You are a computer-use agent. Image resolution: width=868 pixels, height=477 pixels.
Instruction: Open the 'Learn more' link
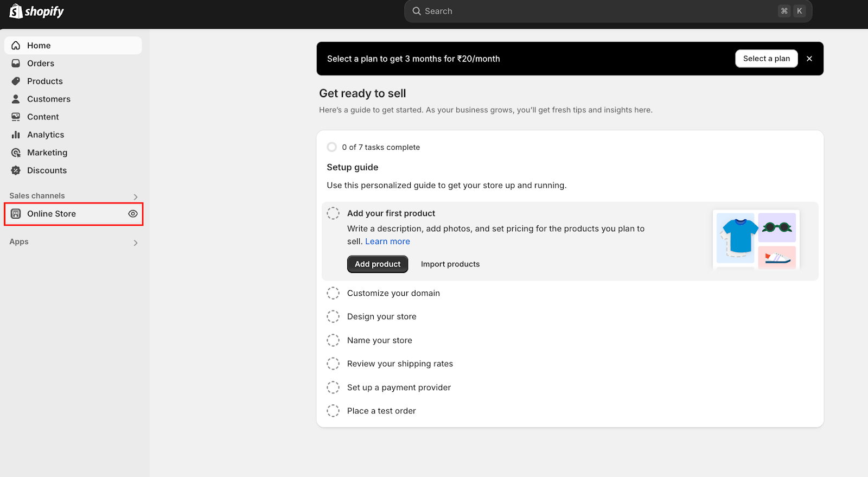[x=387, y=241]
